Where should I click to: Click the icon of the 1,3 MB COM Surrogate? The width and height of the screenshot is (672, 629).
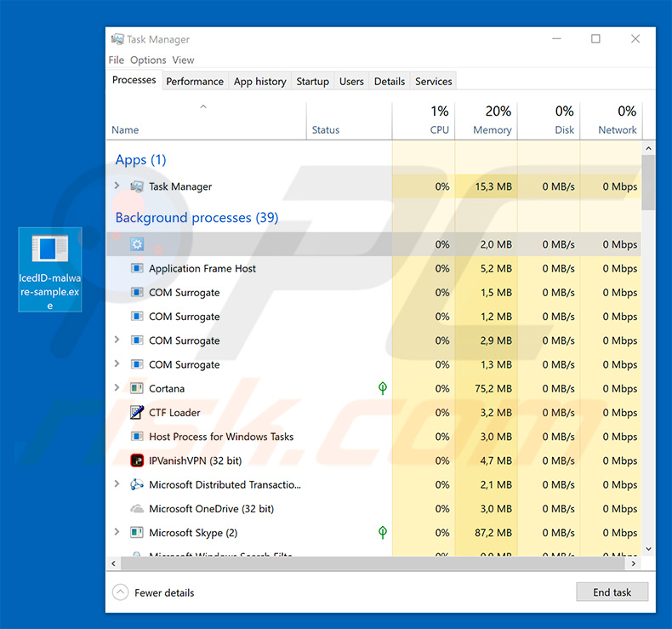(x=137, y=364)
